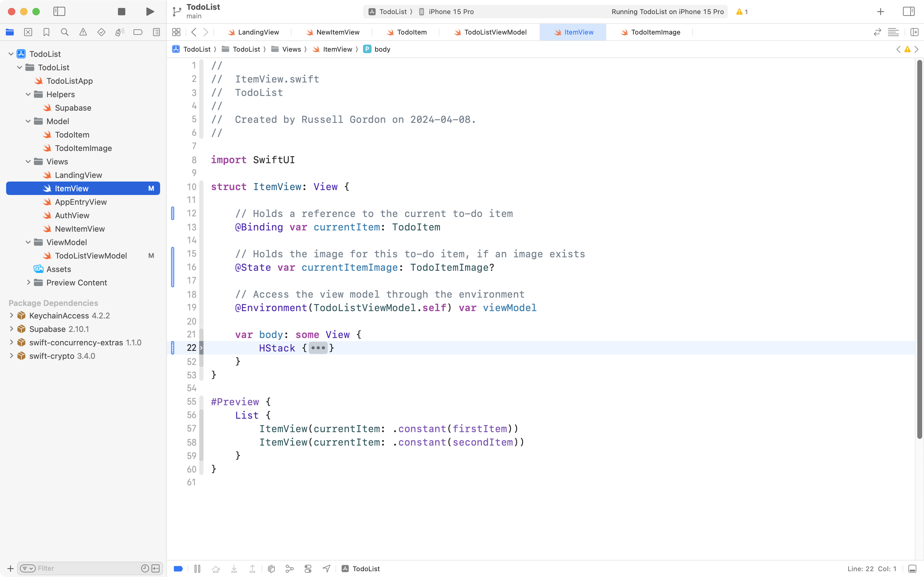The width and height of the screenshot is (924, 577).
Task: Open the Report navigator
Action: click(x=156, y=32)
